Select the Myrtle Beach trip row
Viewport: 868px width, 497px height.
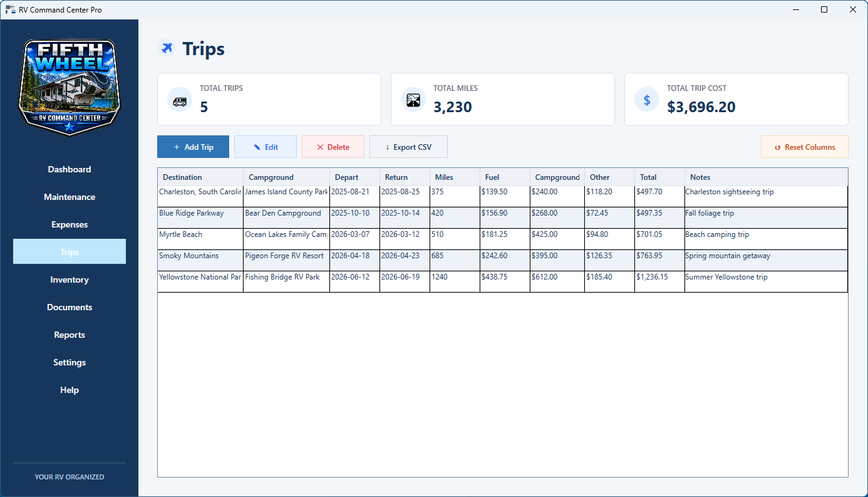[x=502, y=239]
